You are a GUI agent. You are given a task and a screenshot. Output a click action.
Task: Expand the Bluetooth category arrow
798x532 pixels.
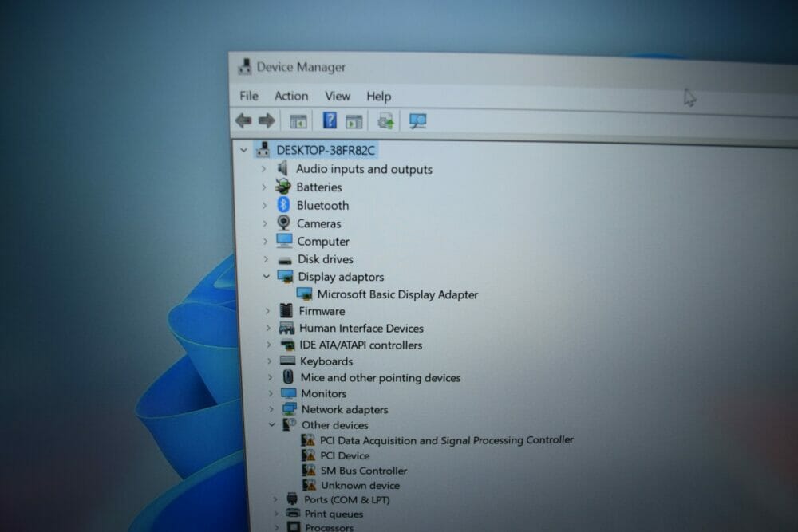(264, 205)
